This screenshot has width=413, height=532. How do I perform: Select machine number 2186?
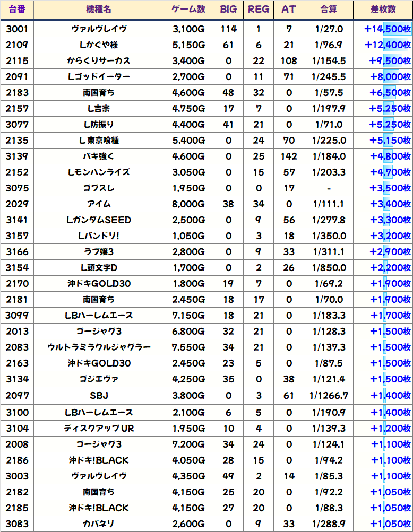[17, 461]
